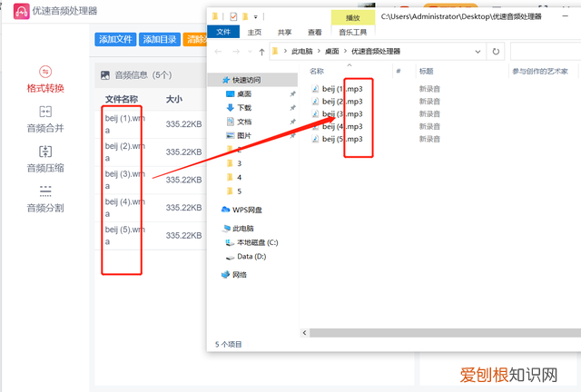Minimize the Explorer window
Image resolution: width=581 pixels, height=392 pixels.
point(565,16)
